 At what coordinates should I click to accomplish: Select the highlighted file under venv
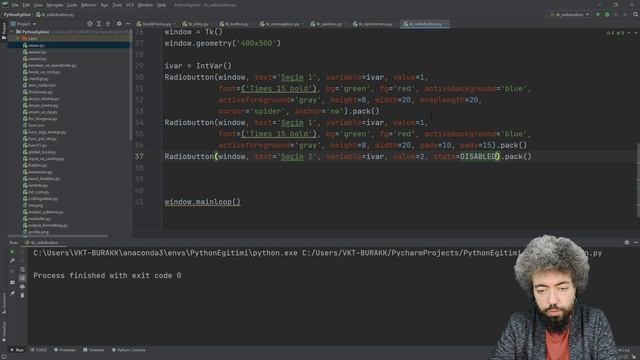pos(69,45)
